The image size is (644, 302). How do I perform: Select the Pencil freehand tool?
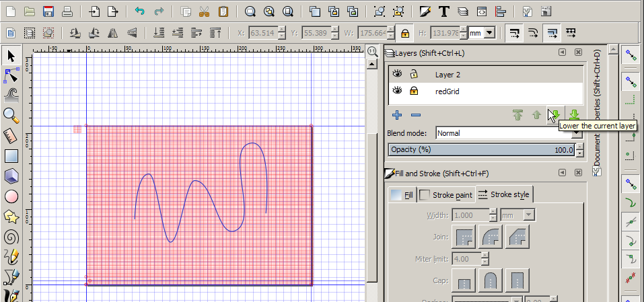(11, 257)
